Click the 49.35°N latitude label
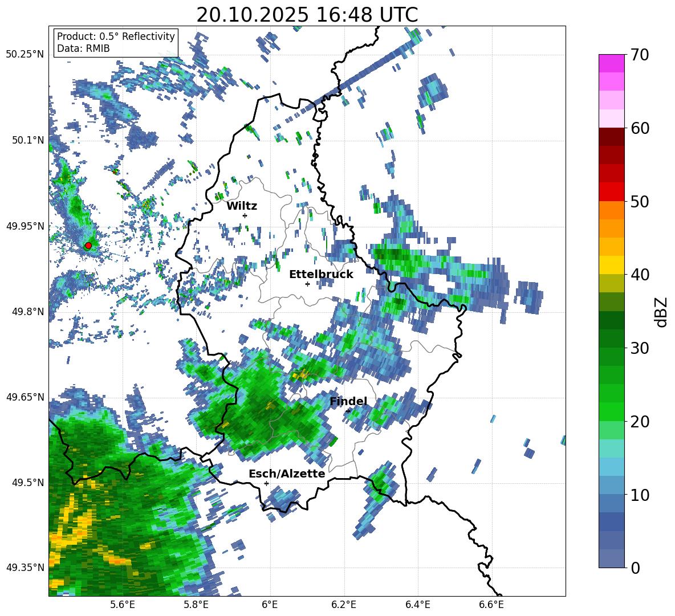 (25, 568)
